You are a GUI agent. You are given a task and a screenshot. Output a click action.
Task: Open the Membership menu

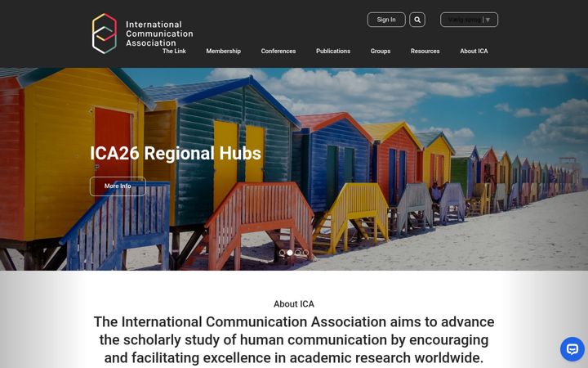tap(223, 51)
